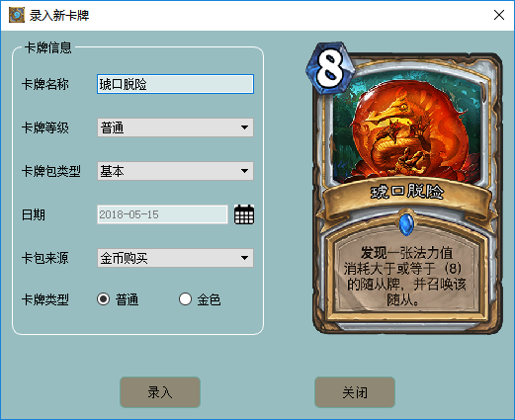515x420 pixels.
Task: Click the 关闭 button
Action: [x=355, y=392]
